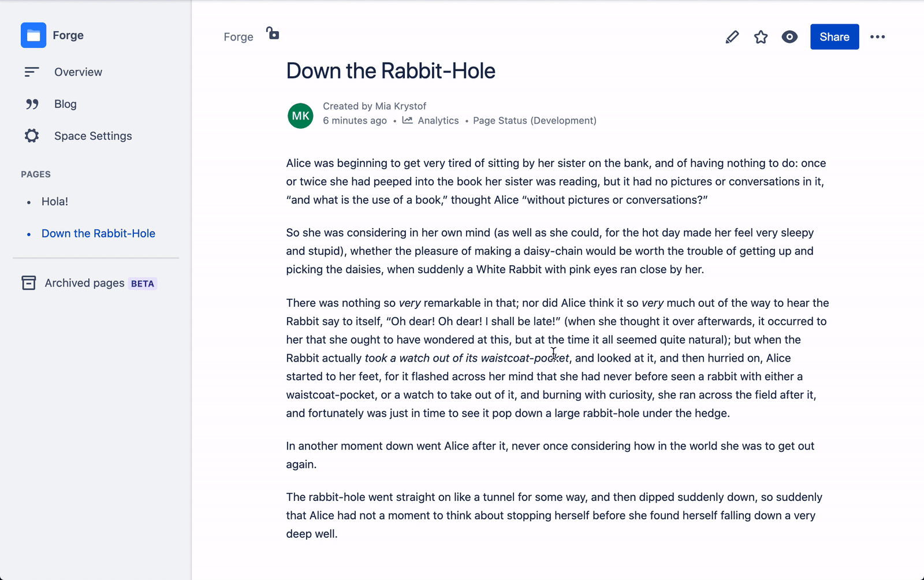924x580 pixels.
Task: Open page restrictions via the padlock icon
Action: (272, 33)
